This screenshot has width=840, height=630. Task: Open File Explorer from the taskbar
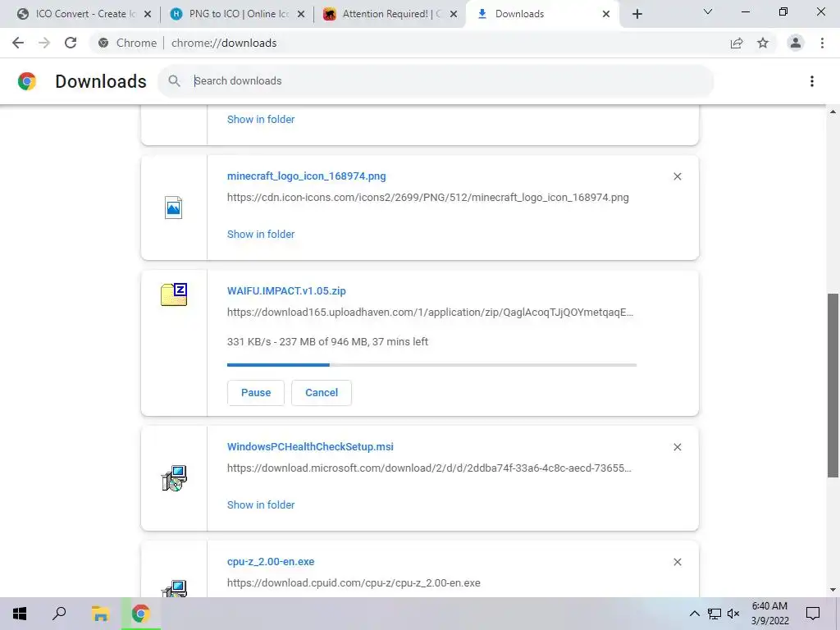click(x=100, y=614)
